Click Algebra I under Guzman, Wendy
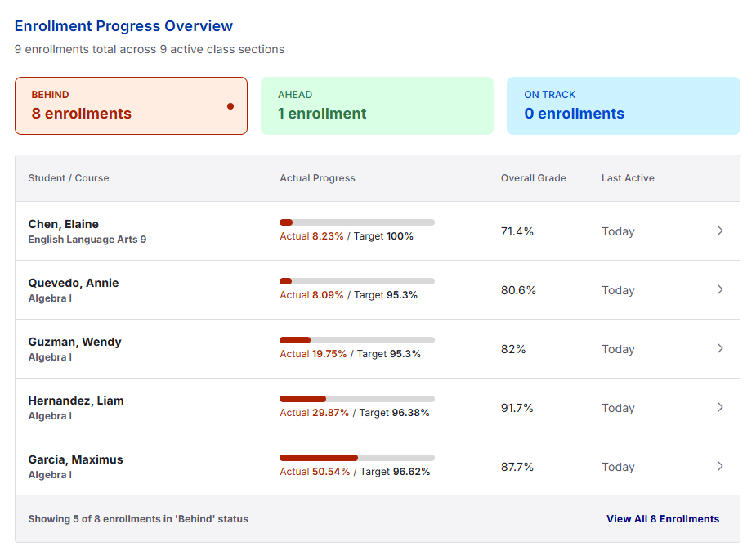 coord(50,357)
